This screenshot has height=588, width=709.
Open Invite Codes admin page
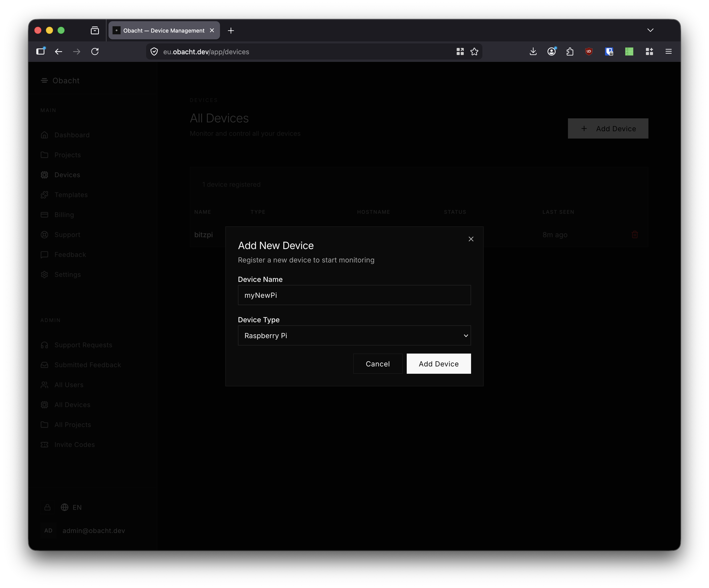point(75,444)
